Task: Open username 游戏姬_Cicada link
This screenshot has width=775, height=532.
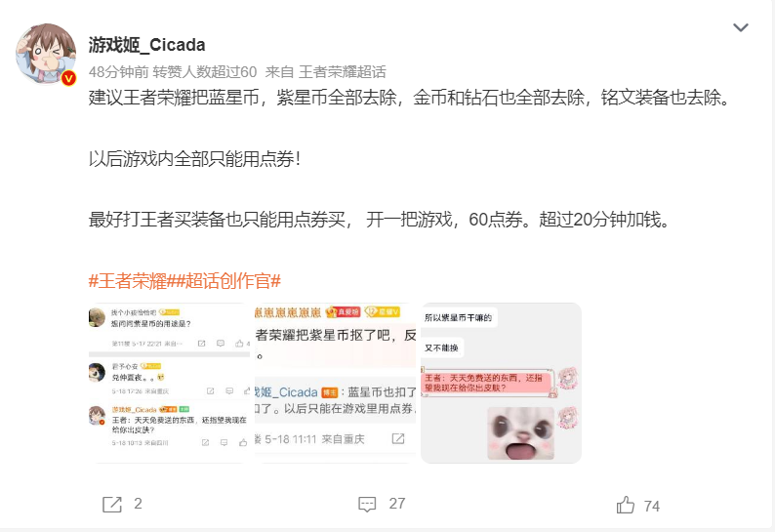Action: click(x=146, y=45)
